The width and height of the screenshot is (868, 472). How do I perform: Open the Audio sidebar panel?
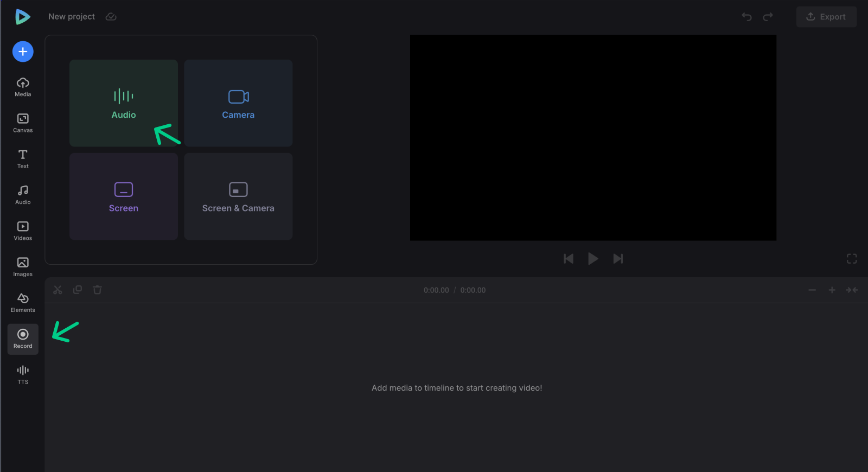(23, 195)
